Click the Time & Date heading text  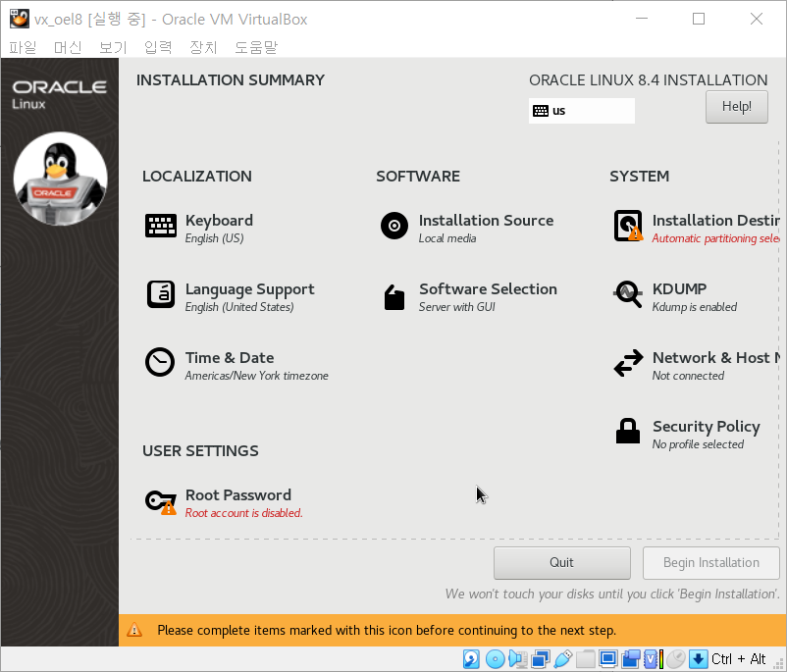tap(230, 358)
